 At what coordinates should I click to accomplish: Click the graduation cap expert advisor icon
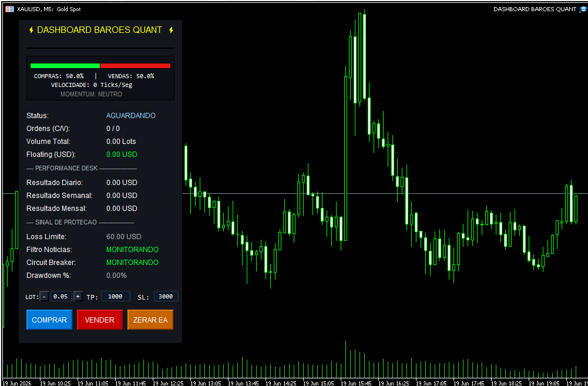582,9
